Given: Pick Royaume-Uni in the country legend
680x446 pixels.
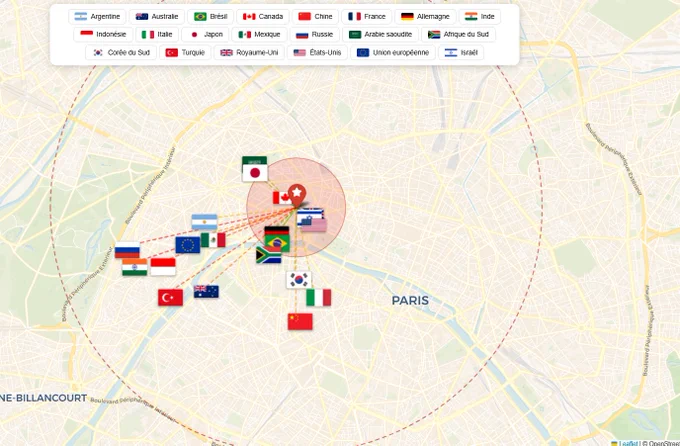Looking at the screenshot, I should (x=249, y=52).
